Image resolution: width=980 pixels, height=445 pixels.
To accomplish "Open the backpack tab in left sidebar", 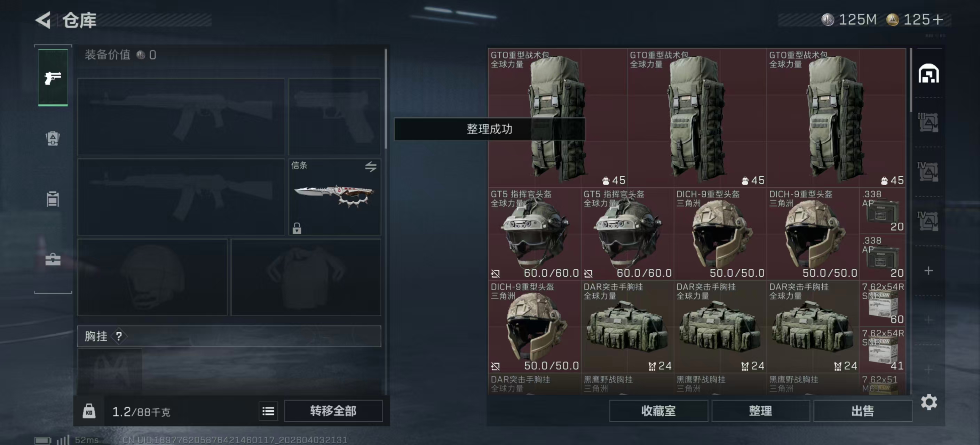I will click(53, 138).
